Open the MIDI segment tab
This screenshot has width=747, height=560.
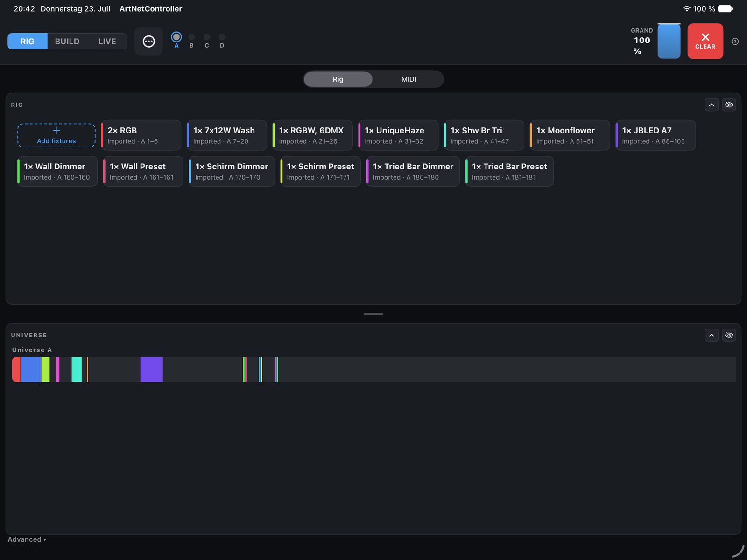coord(409,79)
